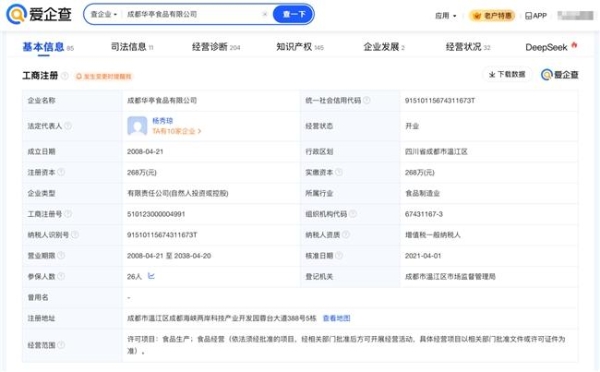Click the blurred user account area
The image size is (600, 372).
[575, 16]
